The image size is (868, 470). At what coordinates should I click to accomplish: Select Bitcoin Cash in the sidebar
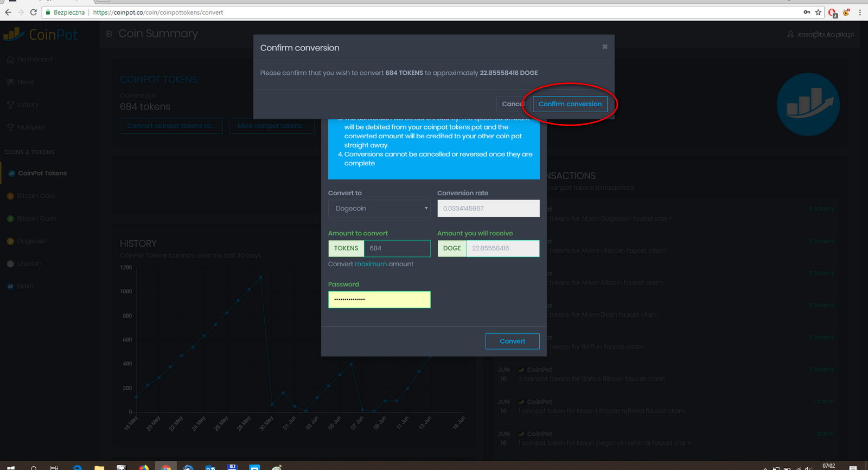tap(36, 218)
